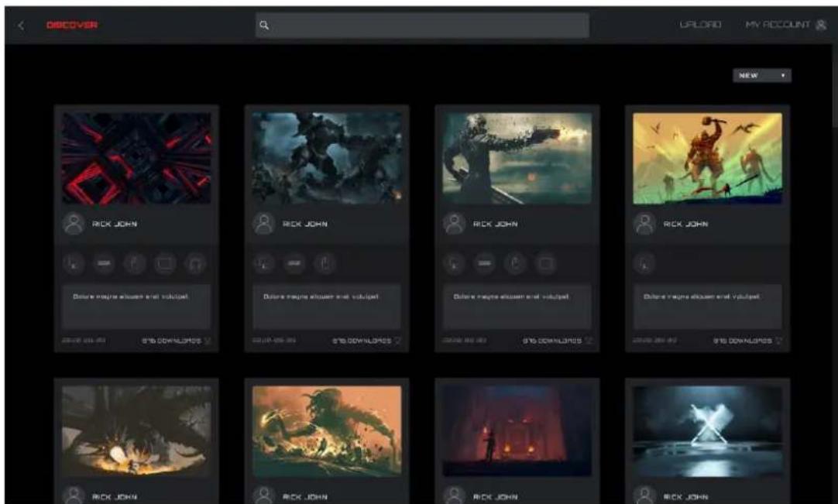Click the keyboard device icon on gunman card

tap(484, 263)
